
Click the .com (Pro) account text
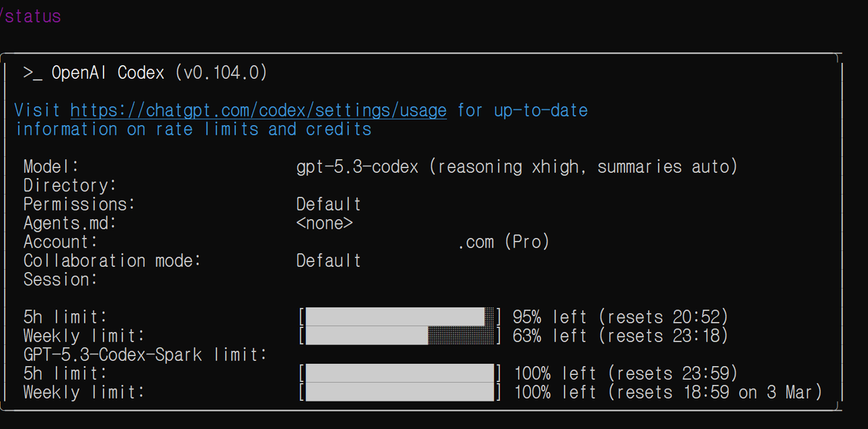point(503,242)
